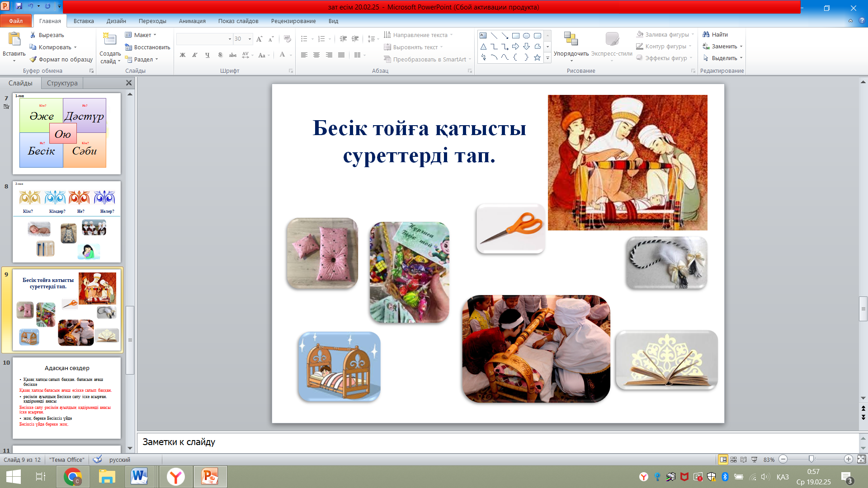This screenshot has height=488, width=868.
Task: Fit slide to current window
Action: [x=861, y=460]
